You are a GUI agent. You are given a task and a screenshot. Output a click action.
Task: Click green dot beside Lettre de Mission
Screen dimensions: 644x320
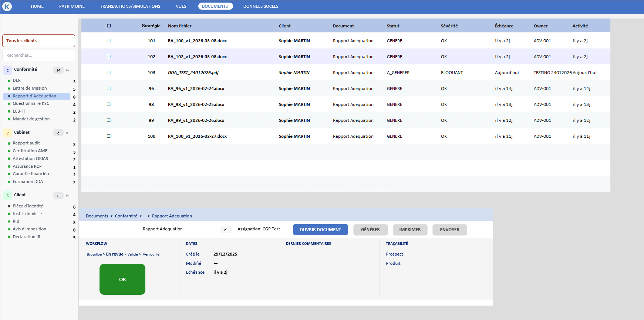9,89
